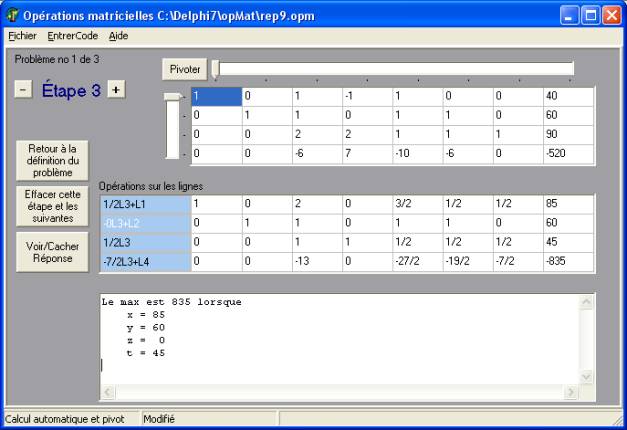
Task: Click the answer line 'x = 85'
Action: click(146, 315)
